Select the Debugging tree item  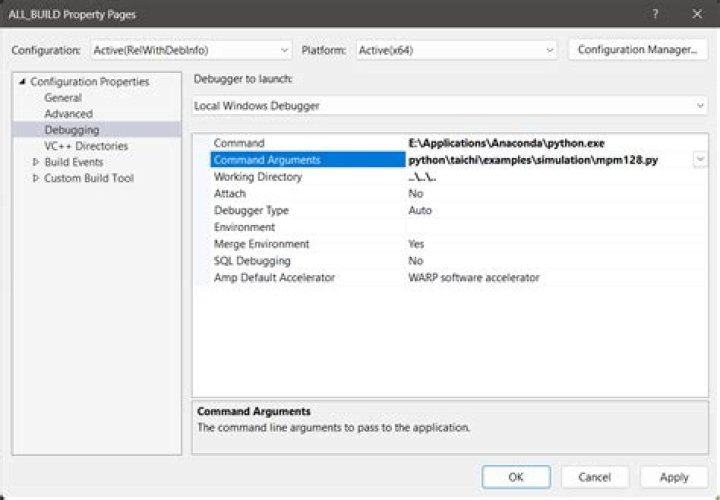(72, 130)
